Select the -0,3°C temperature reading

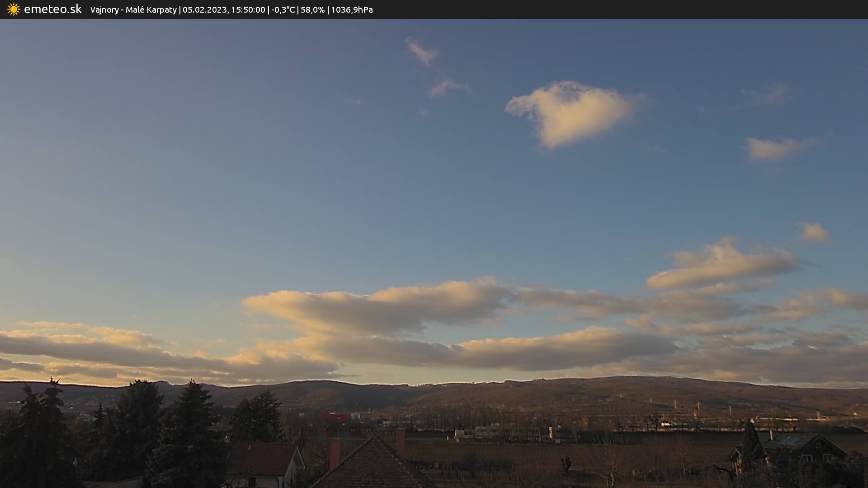(x=283, y=10)
